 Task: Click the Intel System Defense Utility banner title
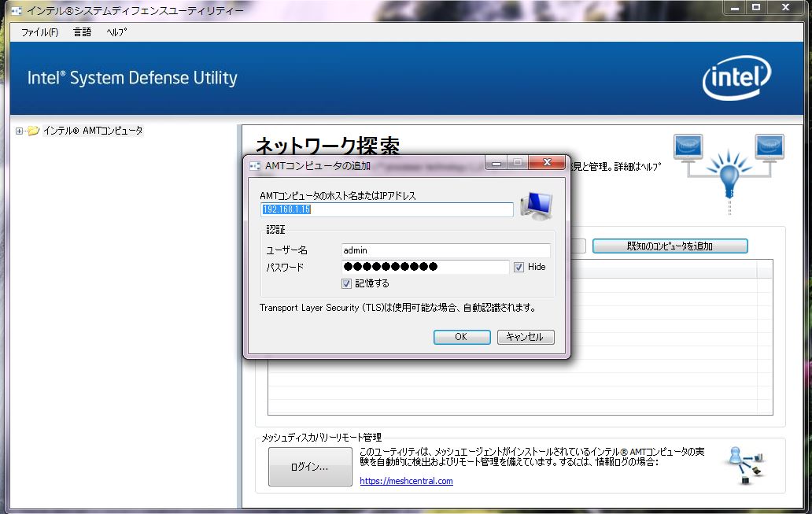point(132,78)
